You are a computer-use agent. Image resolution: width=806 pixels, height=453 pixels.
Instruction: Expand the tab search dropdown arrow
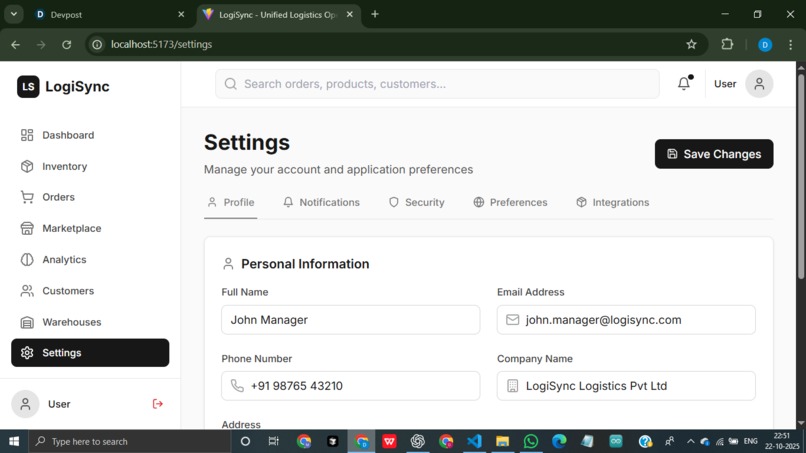(x=14, y=14)
